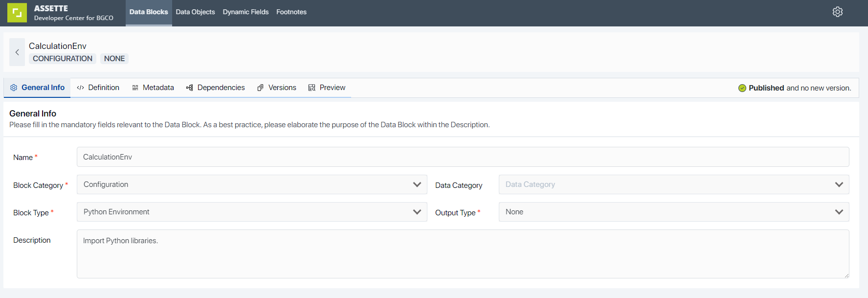The image size is (868, 298).
Task: Expand the Output Type dropdown
Action: pos(674,212)
